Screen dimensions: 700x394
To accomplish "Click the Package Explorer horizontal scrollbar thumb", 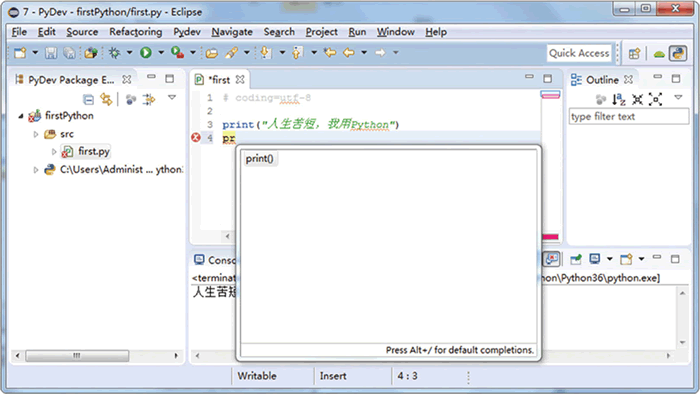I will (77, 356).
